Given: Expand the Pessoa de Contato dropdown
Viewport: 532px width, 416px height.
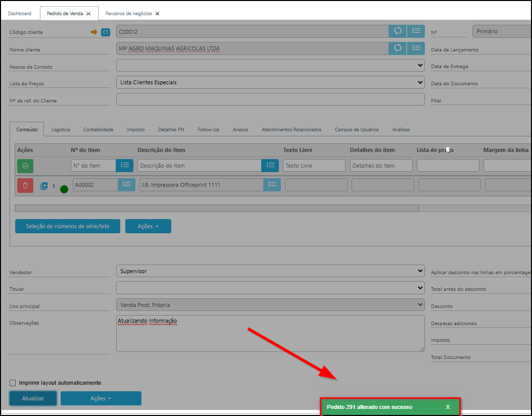Looking at the screenshot, I should point(270,66).
